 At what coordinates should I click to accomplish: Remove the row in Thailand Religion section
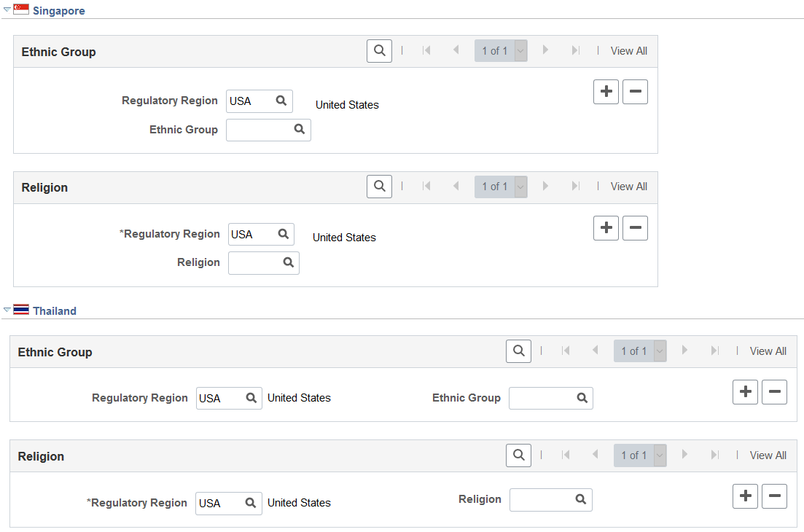[x=775, y=496]
